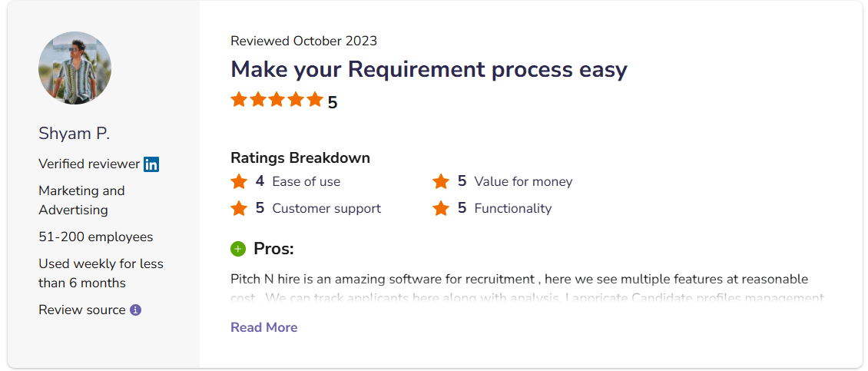Click the Marketing and Advertising industry label
Screen dimensions: 868x371
(81, 200)
